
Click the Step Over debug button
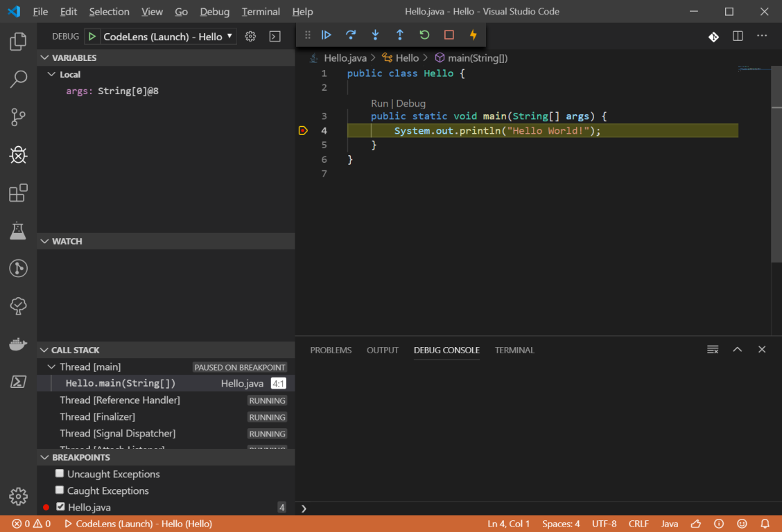click(x=351, y=35)
